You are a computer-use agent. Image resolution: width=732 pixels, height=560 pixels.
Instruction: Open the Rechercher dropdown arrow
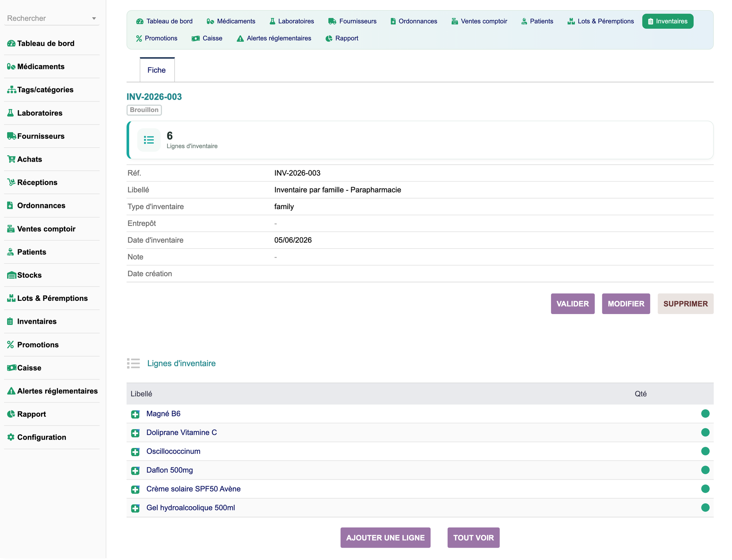click(94, 18)
